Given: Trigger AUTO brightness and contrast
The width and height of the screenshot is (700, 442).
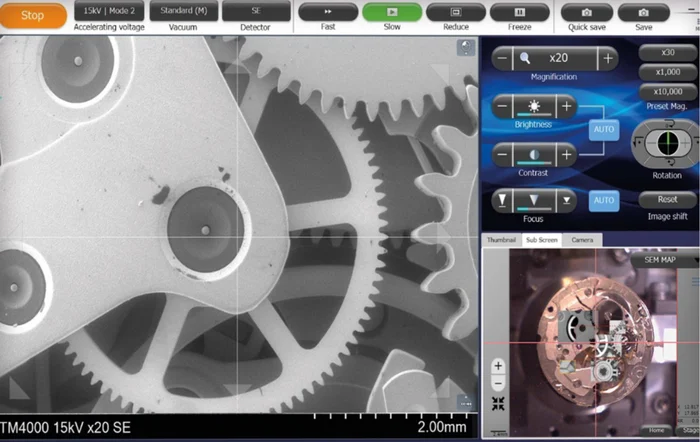Looking at the screenshot, I should tap(604, 129).
